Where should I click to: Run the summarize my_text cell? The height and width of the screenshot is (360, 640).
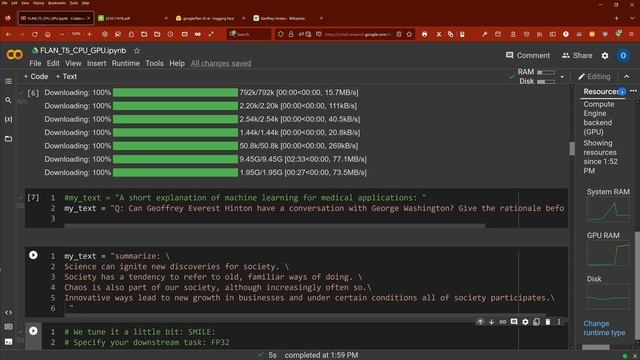[33, 255]
